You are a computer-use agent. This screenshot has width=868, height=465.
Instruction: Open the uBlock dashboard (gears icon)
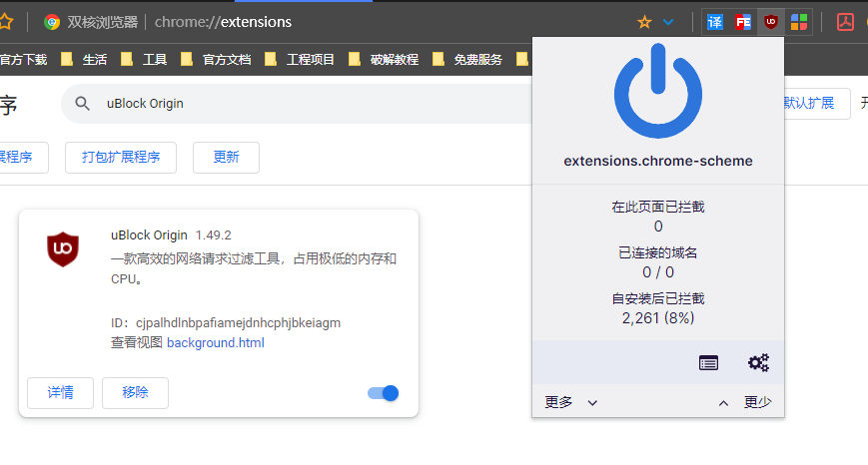coord(758,363)
